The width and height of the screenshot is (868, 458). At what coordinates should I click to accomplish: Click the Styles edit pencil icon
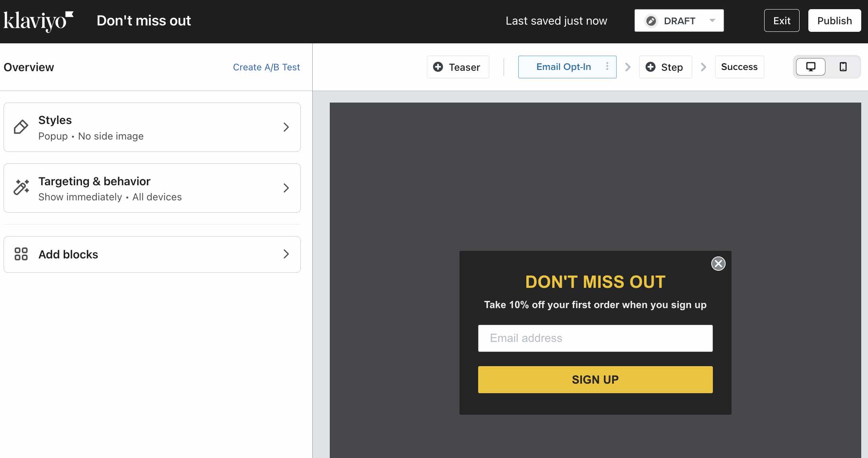tap(21, 127)
